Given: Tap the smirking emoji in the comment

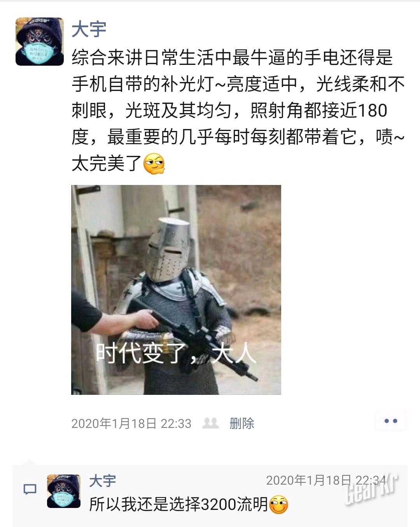Looking at the screenshot, I should coord(278,505).
